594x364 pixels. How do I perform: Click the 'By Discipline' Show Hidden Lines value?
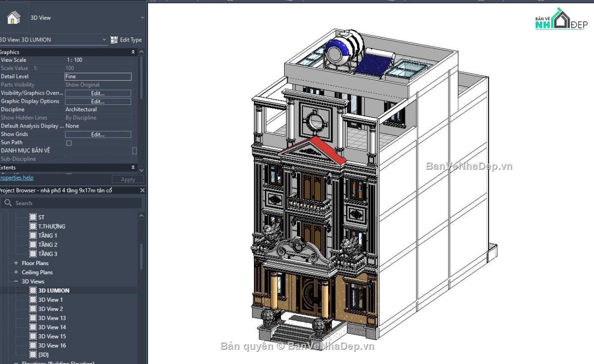tap(81, 118)
